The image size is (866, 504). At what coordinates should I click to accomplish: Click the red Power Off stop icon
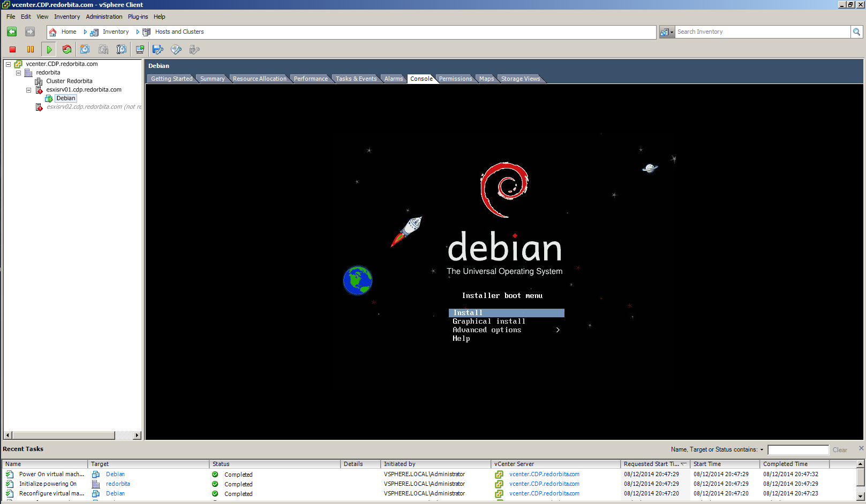[x=12, y=50]
